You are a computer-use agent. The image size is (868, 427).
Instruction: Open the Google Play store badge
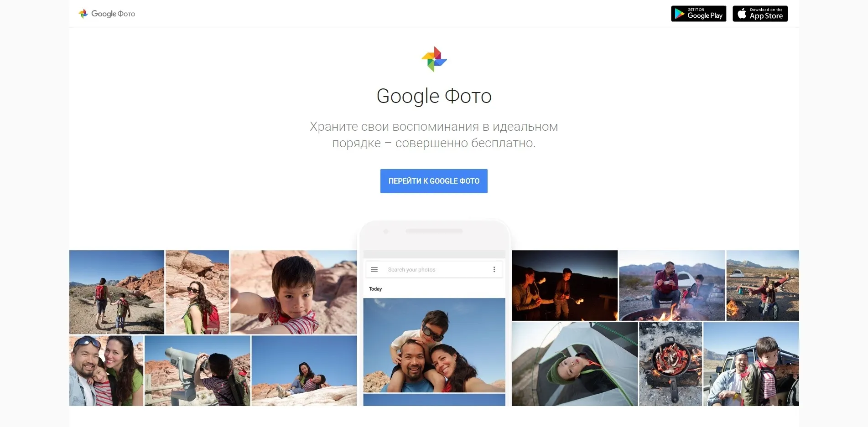click(698, 14)
